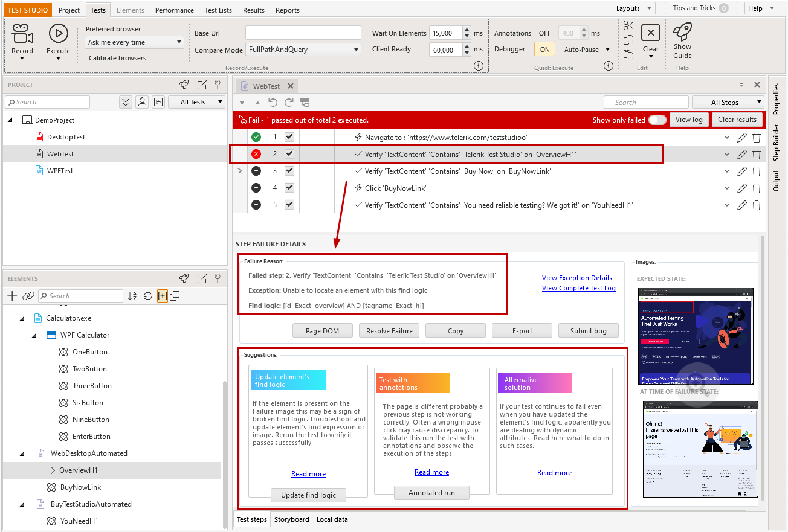Open the All Tests filter dropdown
The image size is (788, 532).
point(196,102)
